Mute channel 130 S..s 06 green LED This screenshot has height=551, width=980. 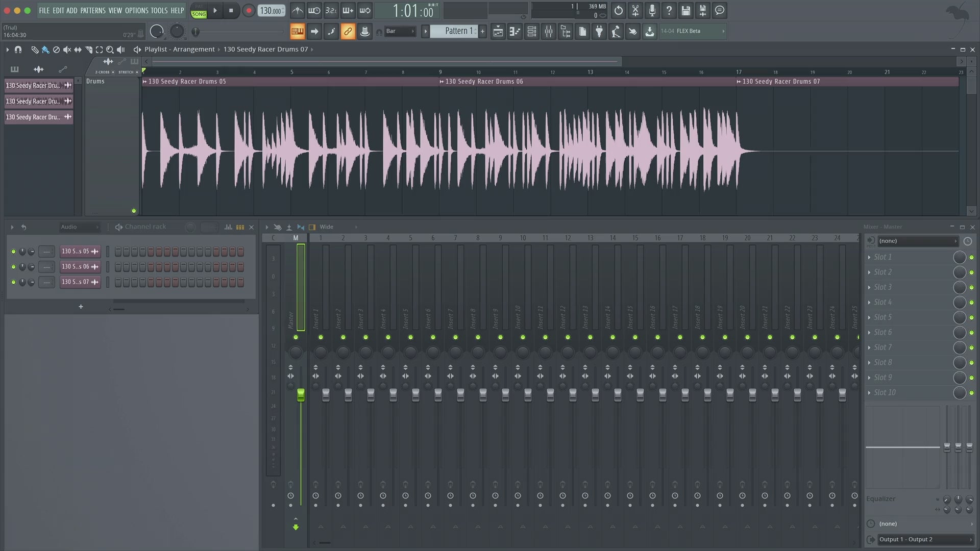[13, 267]
